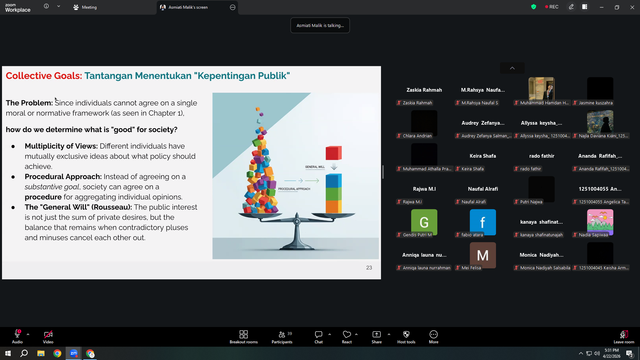The height and width of the screenshot is (360, 640).
Task: Select Anniqa launa participant tile
Action: click(424, 256)
